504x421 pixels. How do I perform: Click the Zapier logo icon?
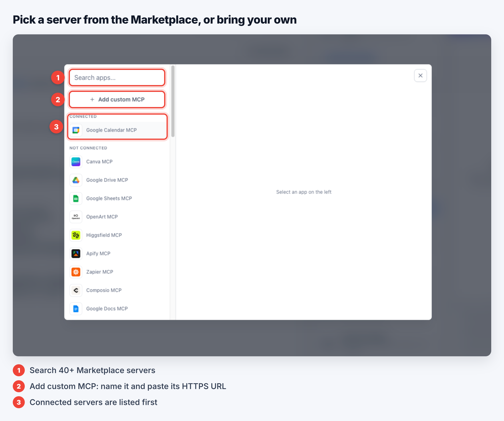[76, 272]
